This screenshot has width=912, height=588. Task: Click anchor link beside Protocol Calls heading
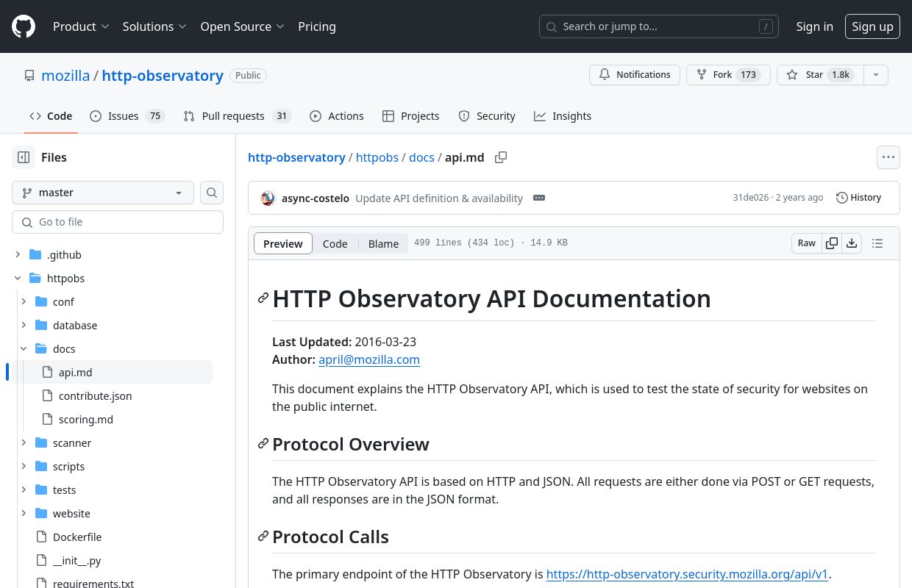pos(263,536)
